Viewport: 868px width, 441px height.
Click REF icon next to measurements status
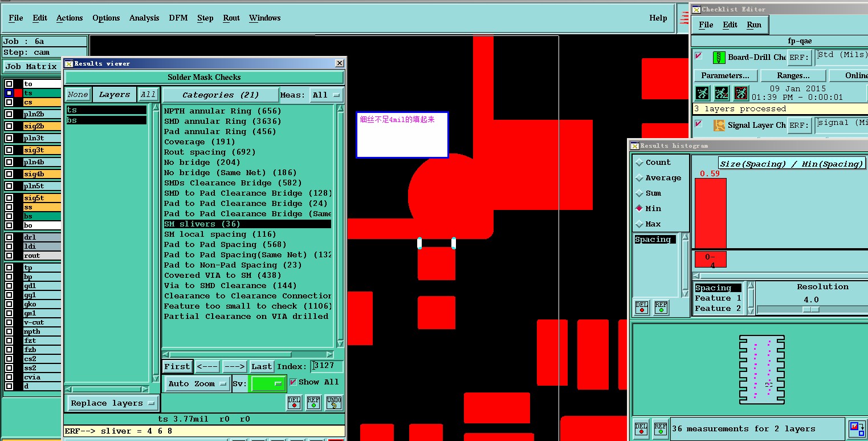(x=660, y=428)
